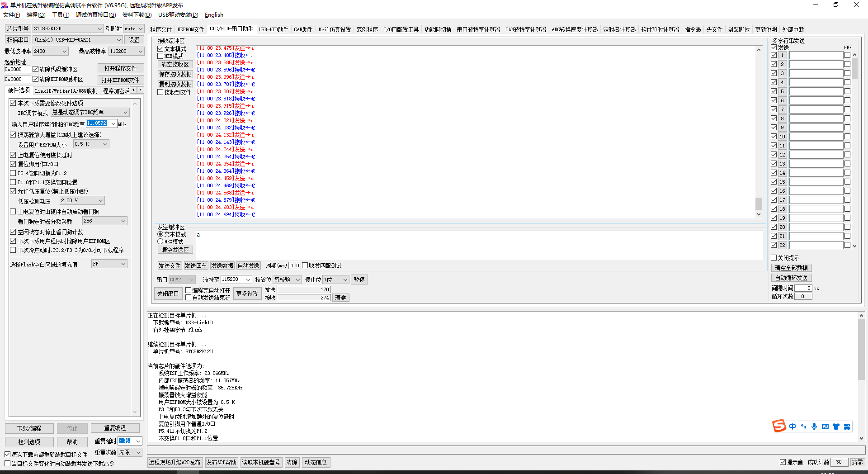Select HEX模式 radio in send buffer
Screen dimensions: 868x474
tap(160, 242)
